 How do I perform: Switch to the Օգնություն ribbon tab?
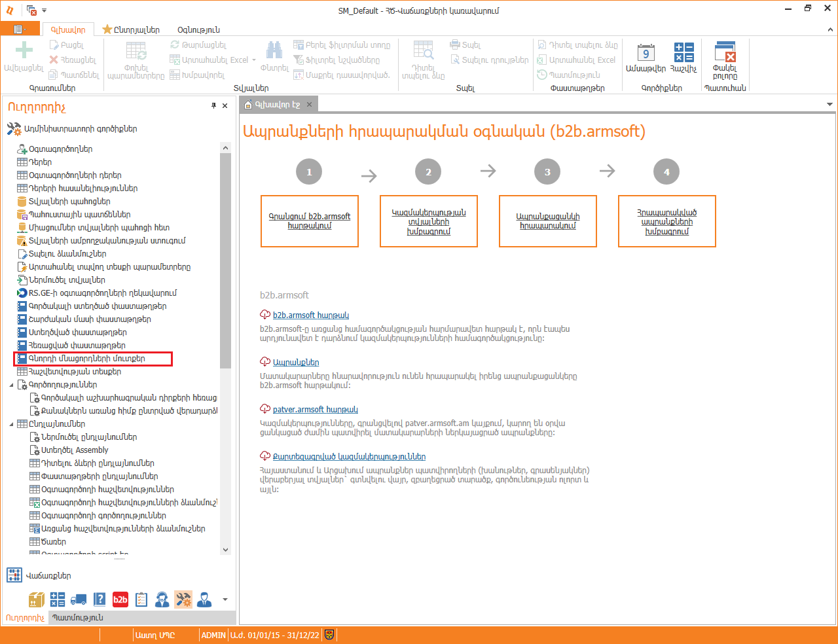coord(199,29)
